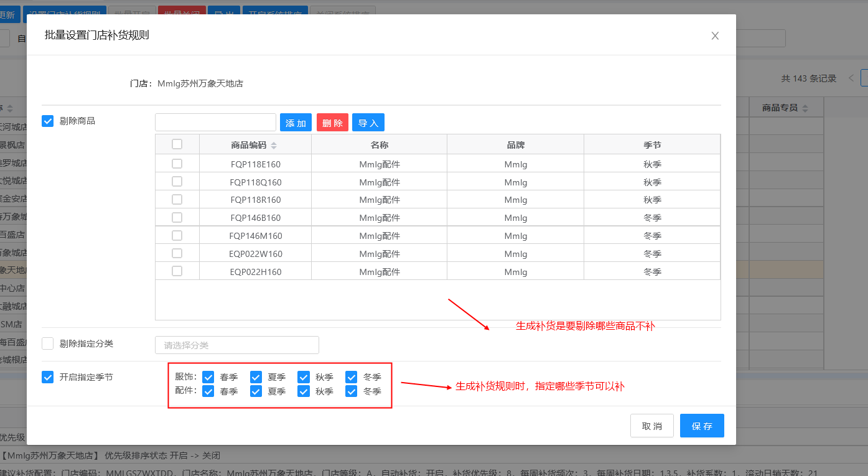
Task: Open the 请选择分类 category dropdown
Action: tap(236, 345)
